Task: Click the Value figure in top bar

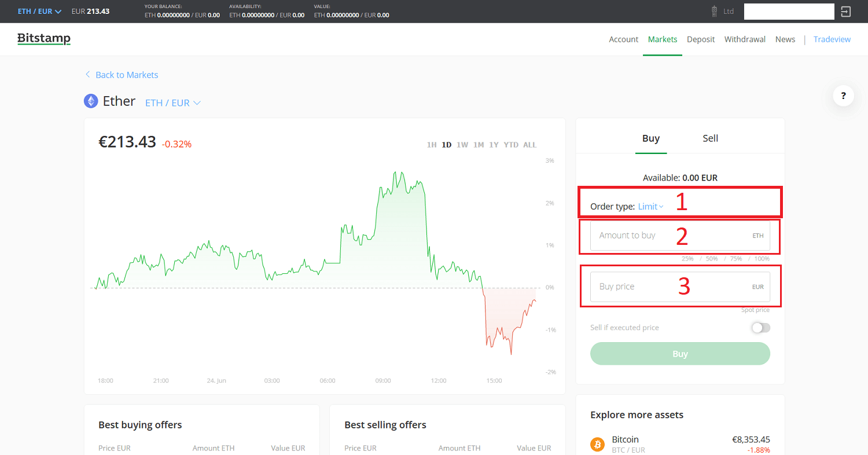Action: click(351, 15)
